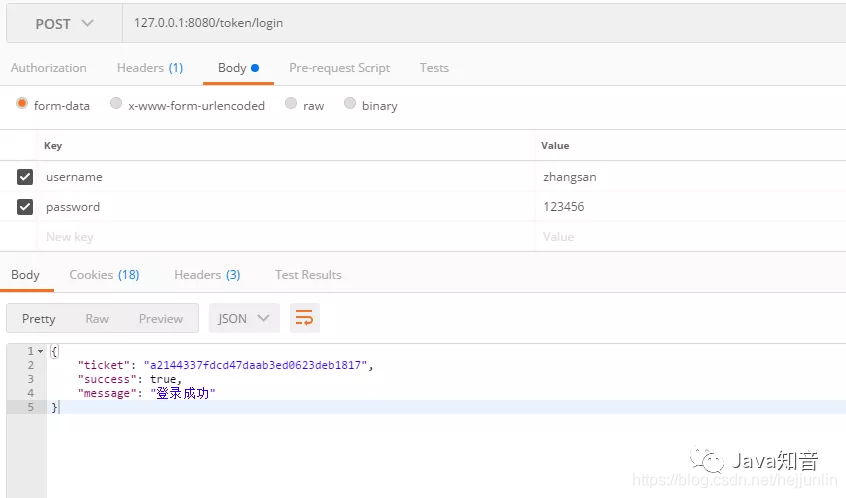Click the Value column header
This screenshot has height=498, width=846.
555,146
